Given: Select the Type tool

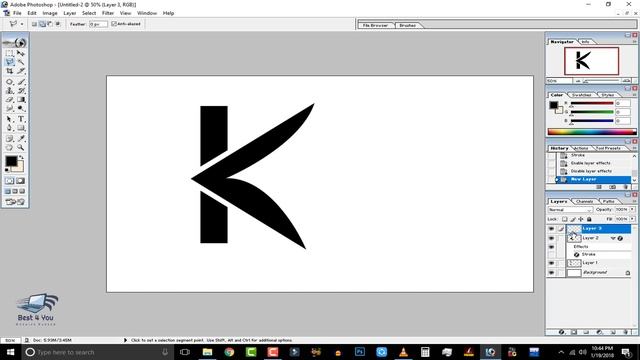Looking at the screenshot, I should [20, 119].
